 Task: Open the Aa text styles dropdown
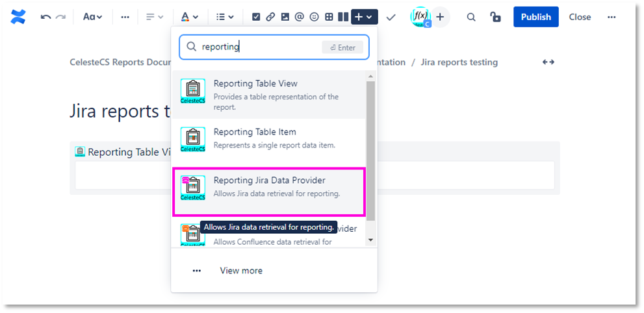[92, 17]
